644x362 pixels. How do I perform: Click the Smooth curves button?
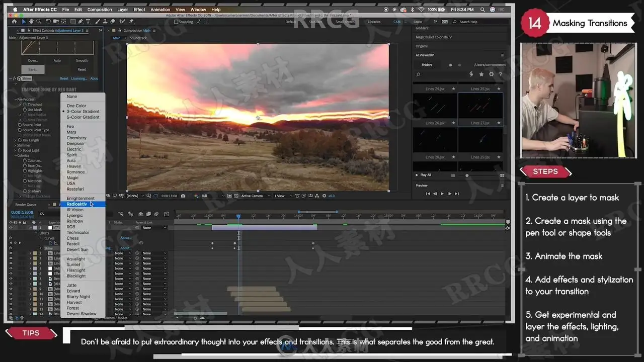pyautogui.click(x=82, y=60)
